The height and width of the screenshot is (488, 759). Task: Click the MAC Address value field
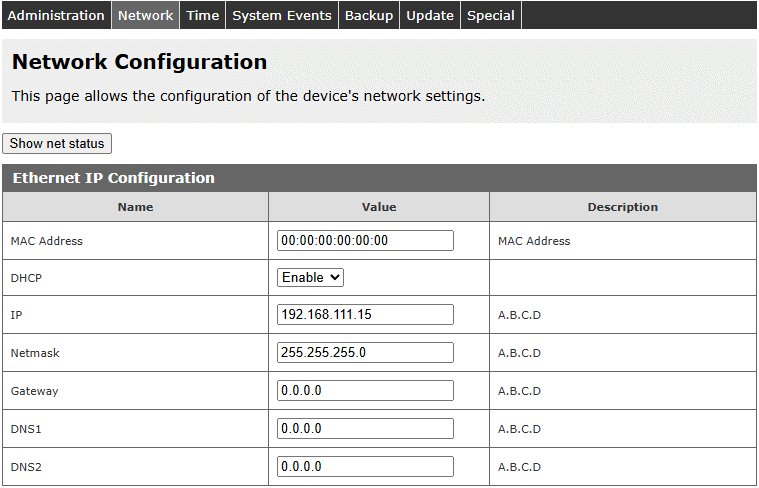pyautogui.click(x=365, y=240)
